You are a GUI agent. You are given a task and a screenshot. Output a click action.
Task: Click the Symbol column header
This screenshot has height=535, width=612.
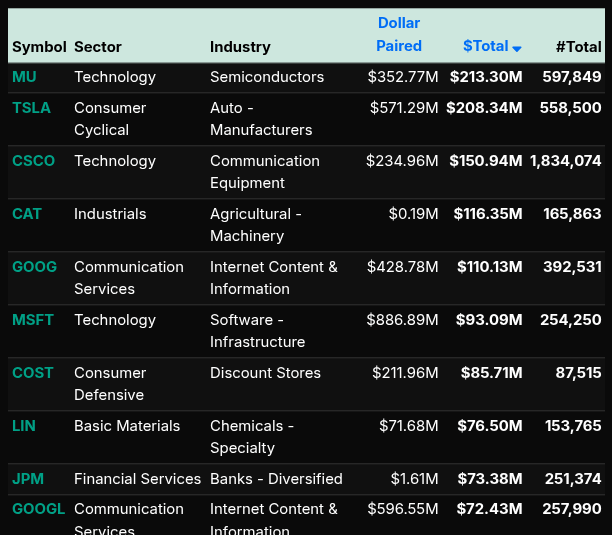coord(39,46)
